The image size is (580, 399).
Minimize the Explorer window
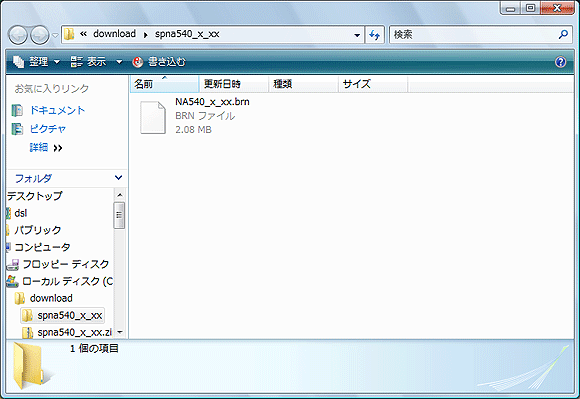[x=510, y=9]
